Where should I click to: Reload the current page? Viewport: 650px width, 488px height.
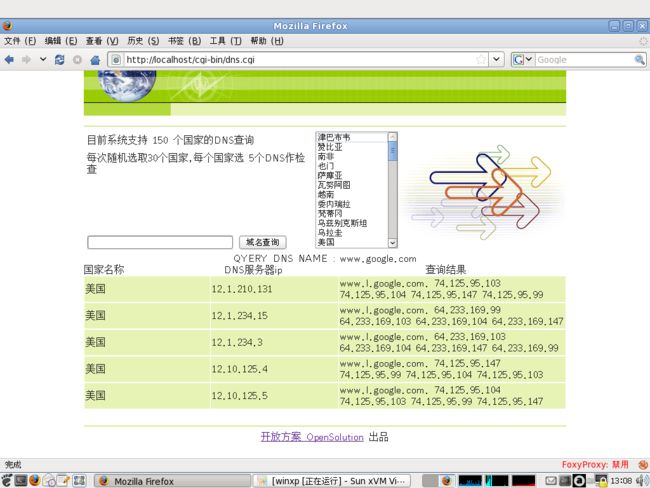[x=60, y=60]
